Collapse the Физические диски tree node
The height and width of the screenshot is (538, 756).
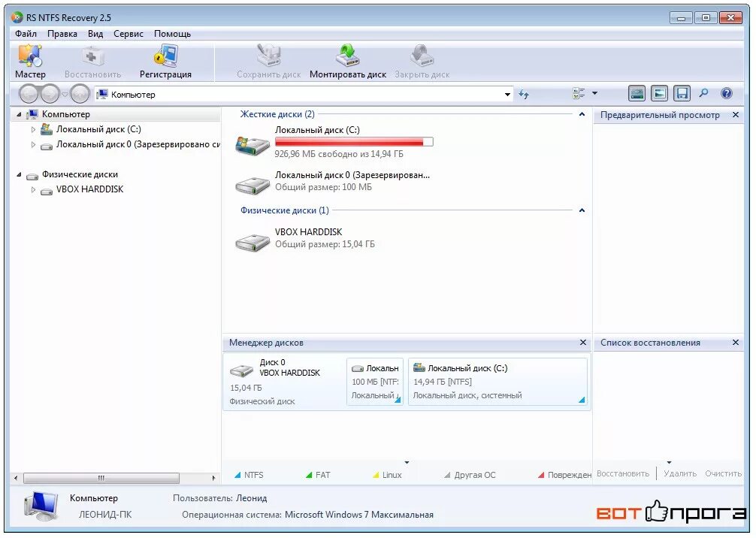pos(19,174)
